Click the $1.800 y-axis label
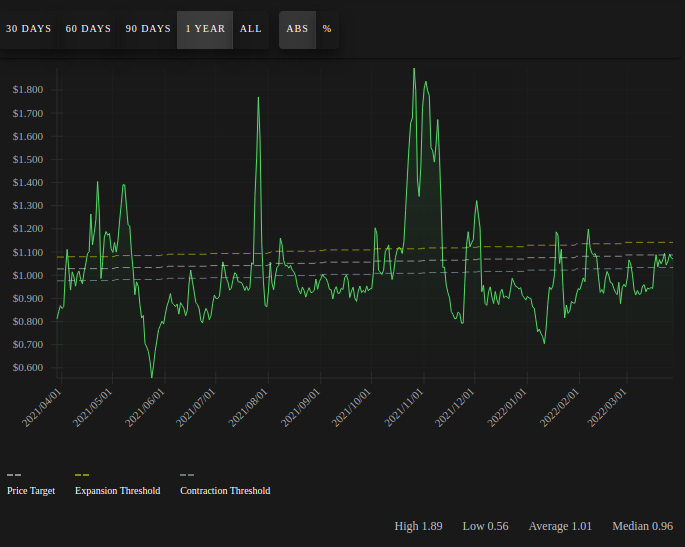This screenshot has width=685, height=547. coord(28,90)
